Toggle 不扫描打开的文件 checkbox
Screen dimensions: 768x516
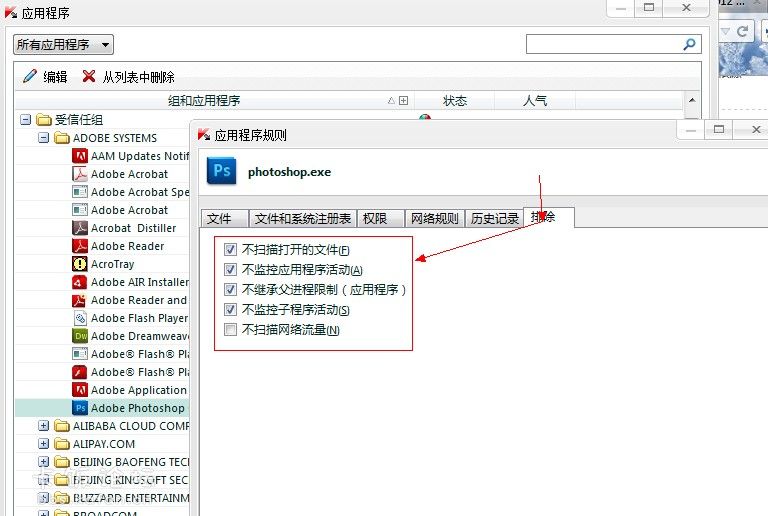pyautogui.click(x=230, y=250)
